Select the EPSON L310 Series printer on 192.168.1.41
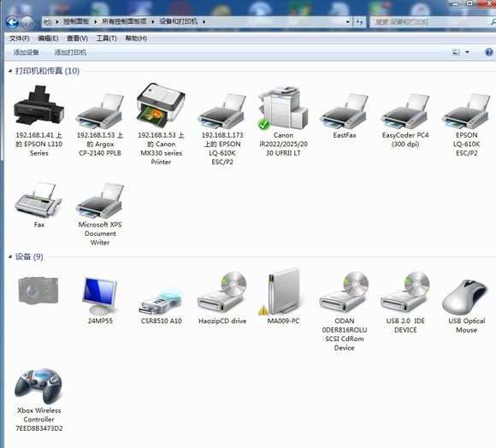The image size is (496, 448). pyautogui.click(x=38, y=121)
